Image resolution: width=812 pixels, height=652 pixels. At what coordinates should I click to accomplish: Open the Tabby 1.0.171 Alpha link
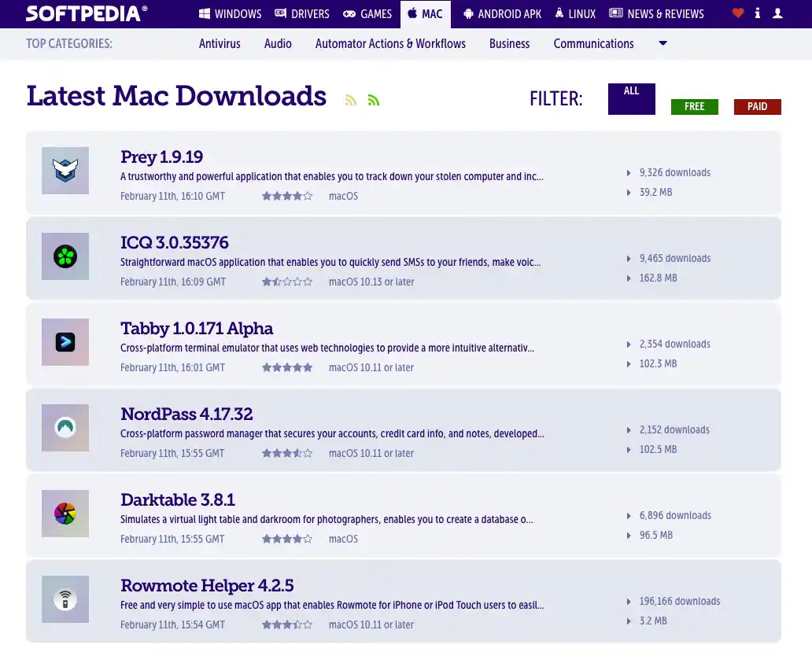point(197,329)
